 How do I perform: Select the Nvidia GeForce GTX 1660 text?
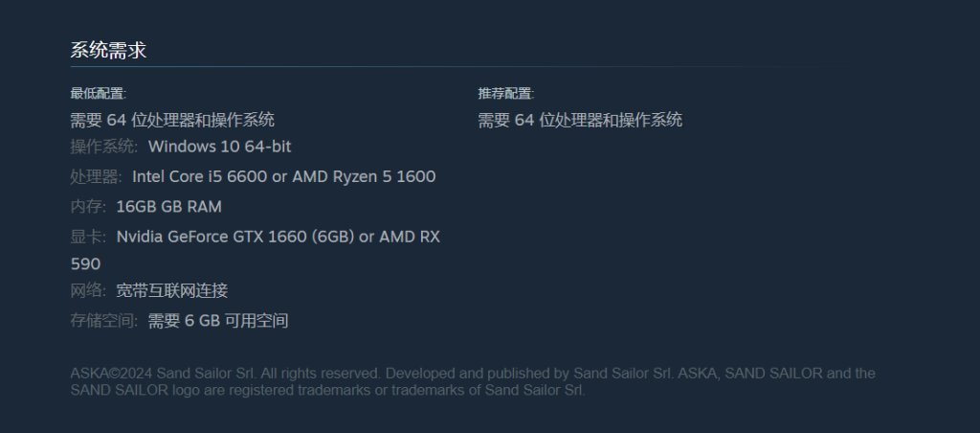coord(212,238)
